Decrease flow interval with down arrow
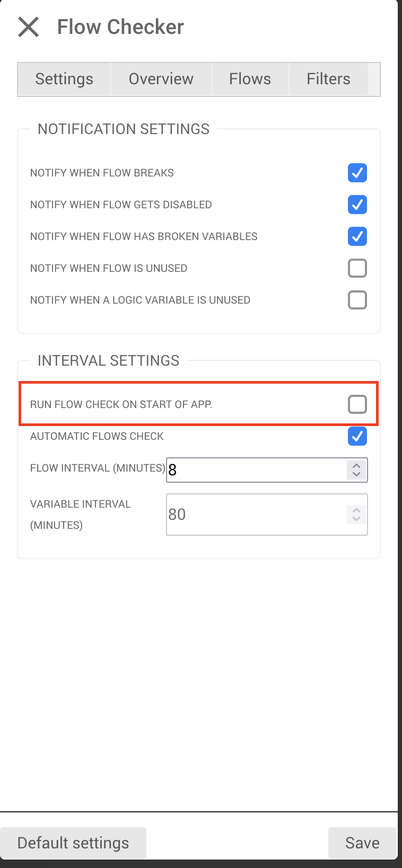 click(x=356, y=474)
